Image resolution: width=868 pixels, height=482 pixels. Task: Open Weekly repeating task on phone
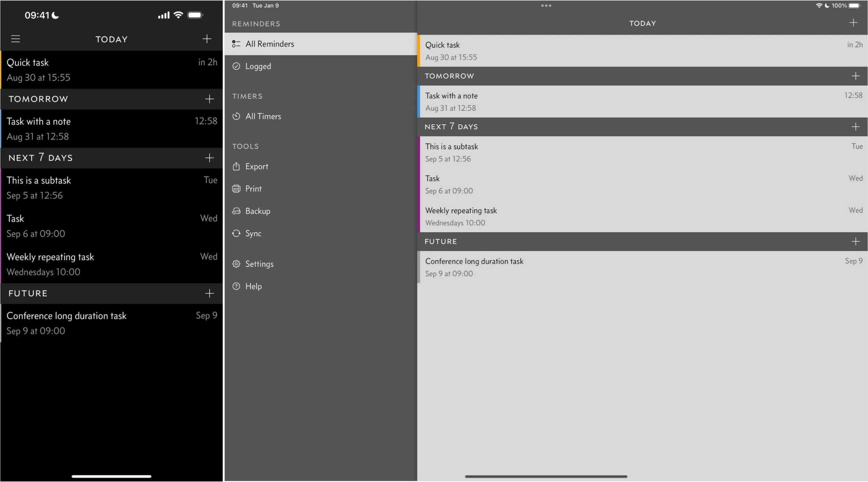(111, 264)
